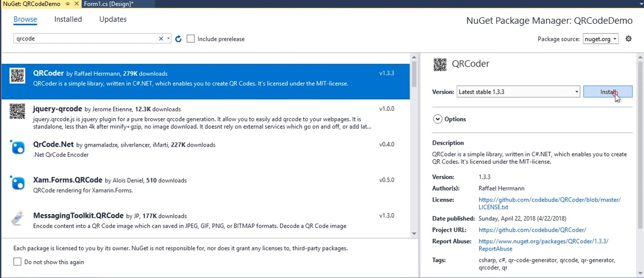Enable Include prerelease checkbox
This screenshot has width=644, height=278.
[x=191, y=39]
